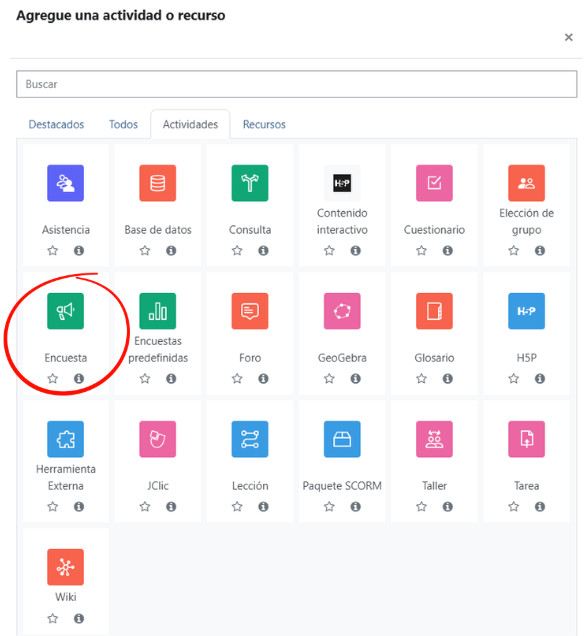Select the Encuesta megaphone activity icon
Viewport: 587px width, 636px height.
click(x=65, y=311)
